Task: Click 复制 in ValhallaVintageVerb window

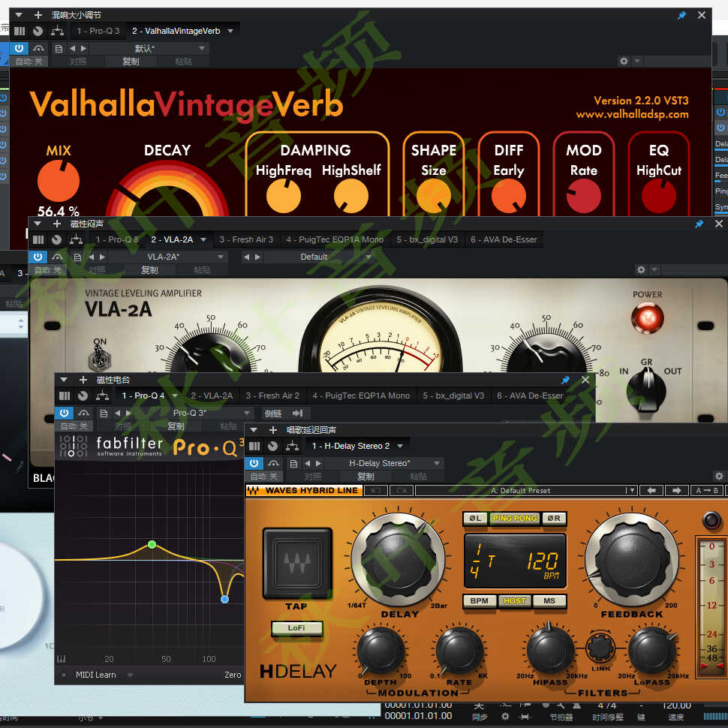Action: point(131,62)
